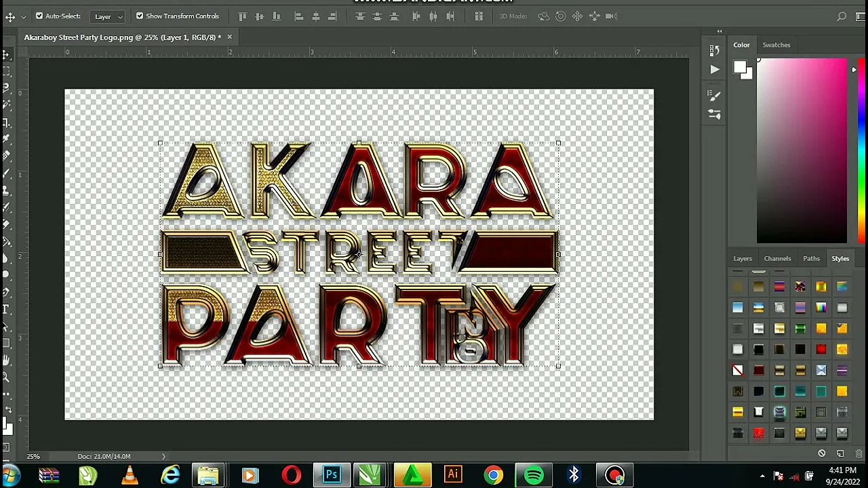Align top edges of layers
Image resolution: width=868 pixels, height=488 pixels.
243,16
